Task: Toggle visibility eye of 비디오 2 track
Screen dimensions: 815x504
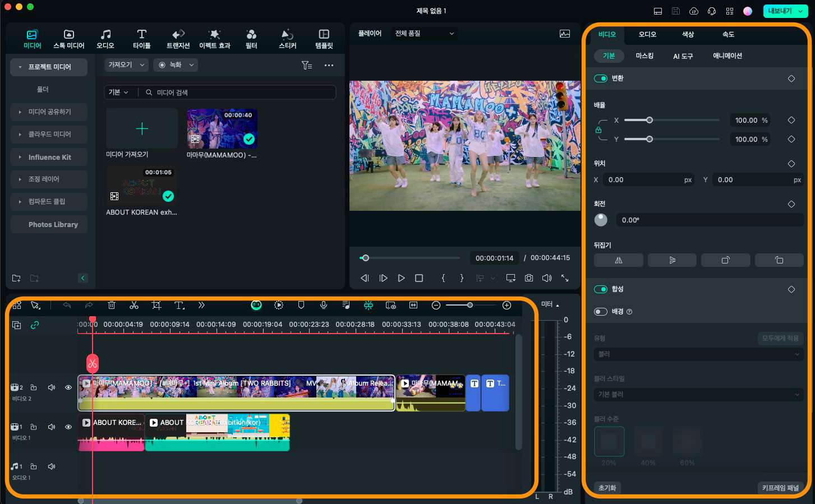Action: (68, 387)
